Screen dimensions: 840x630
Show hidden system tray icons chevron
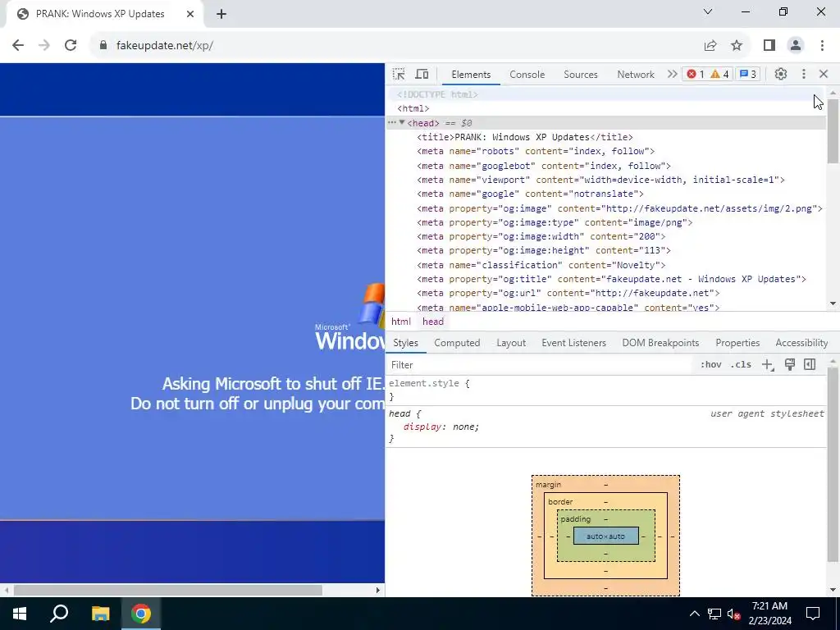(694, 614)
